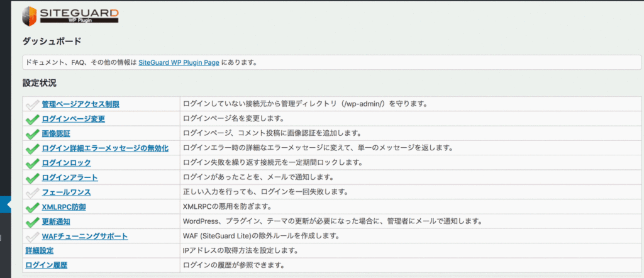Image resolution: width=644 pixels, height=278 pixels.
Task: Click green checkmark beside 更新通知
Action: pos(33,222)
